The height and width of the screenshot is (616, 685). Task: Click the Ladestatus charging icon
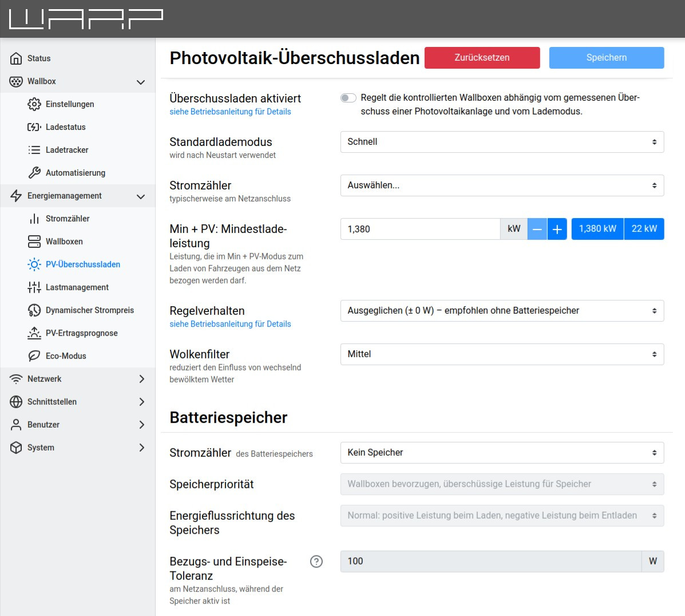point(34,127)
